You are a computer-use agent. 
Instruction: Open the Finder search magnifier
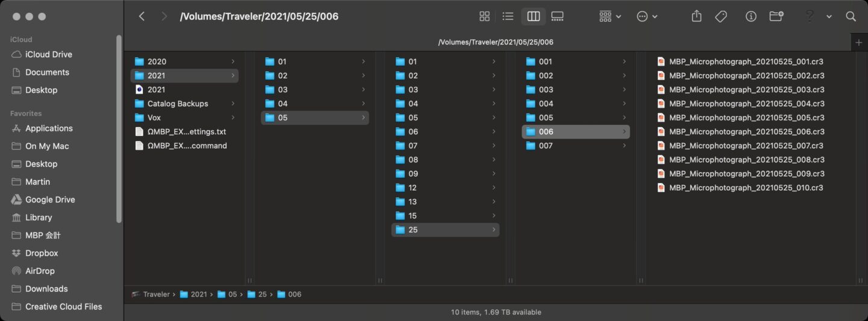point(851,16)
